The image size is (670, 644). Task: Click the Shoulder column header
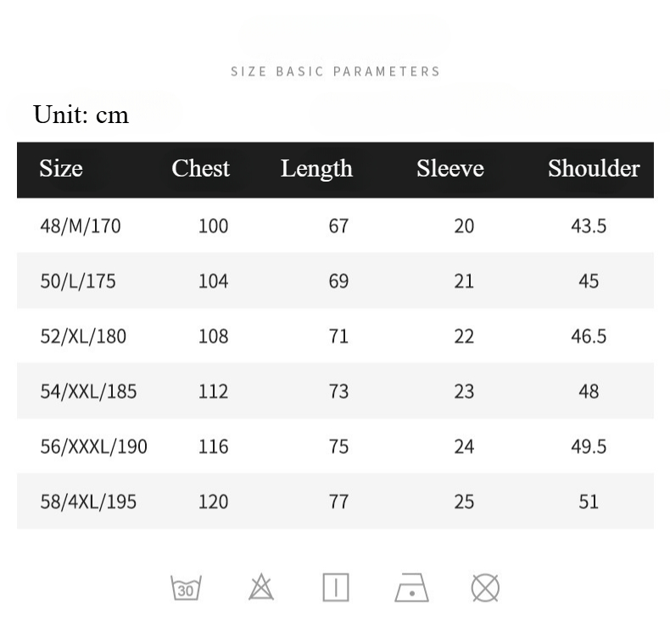(594, 168)
